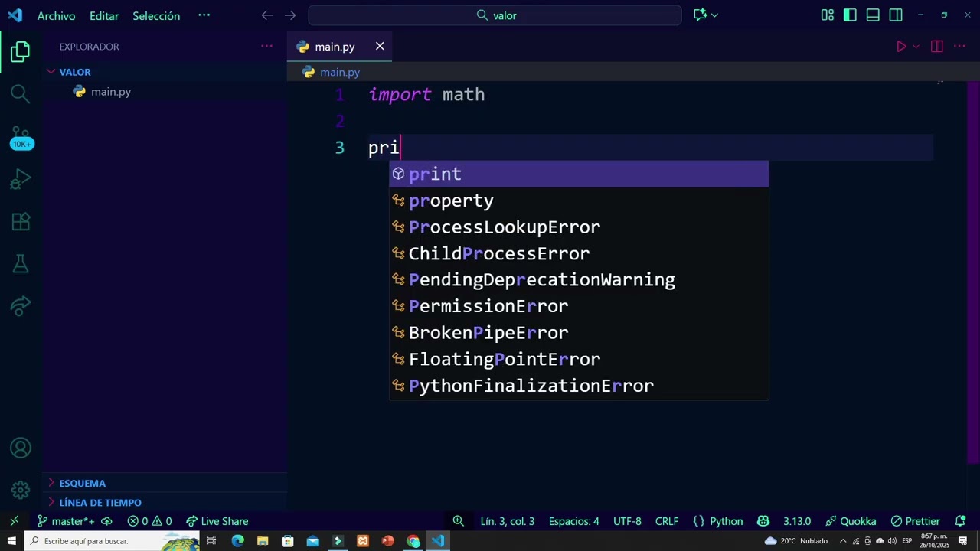This screenshot has height=551, width=980.
Task: Open Copilot dropdown chevron in title bar
Action: 714,15
